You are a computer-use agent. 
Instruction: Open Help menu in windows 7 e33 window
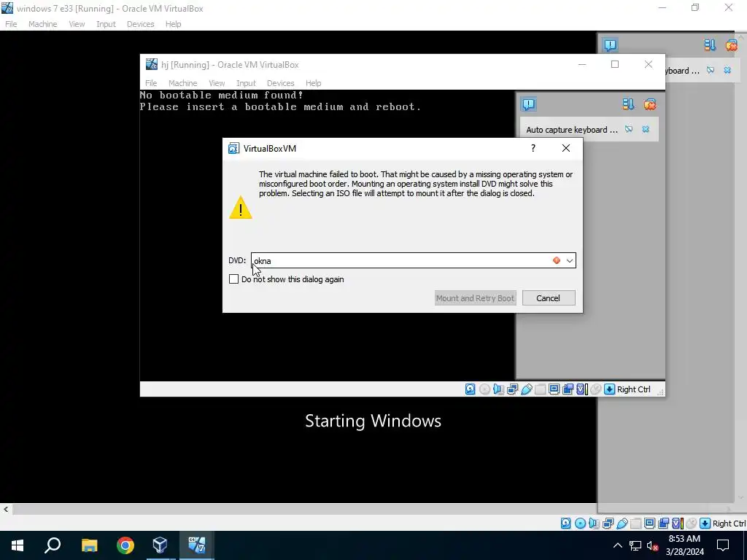point(173,24)
